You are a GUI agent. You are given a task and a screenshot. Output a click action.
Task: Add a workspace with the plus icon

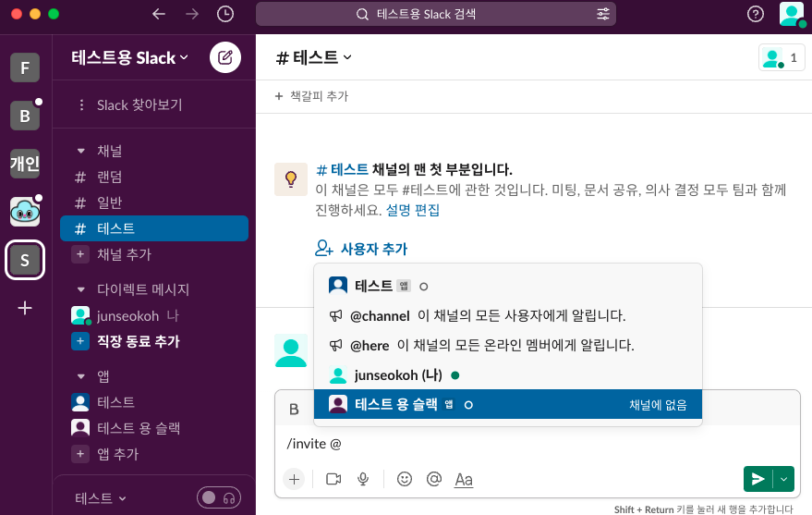(x=25, y=308)
